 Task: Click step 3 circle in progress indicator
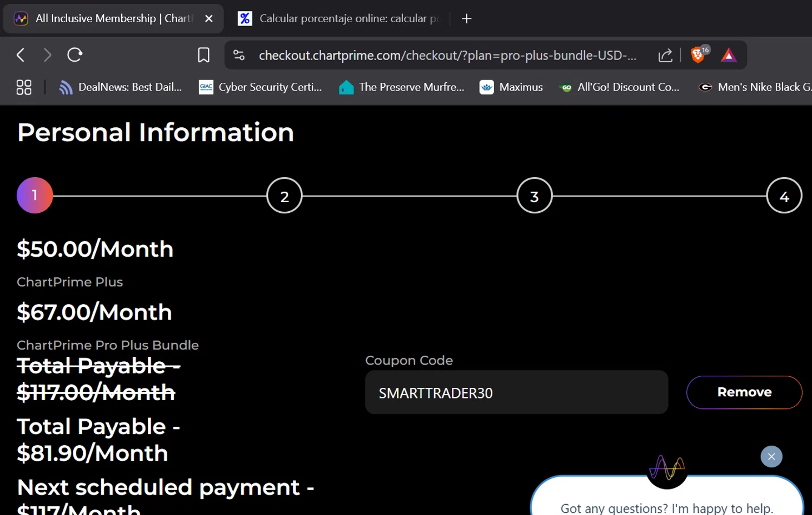tap(534, 195)
